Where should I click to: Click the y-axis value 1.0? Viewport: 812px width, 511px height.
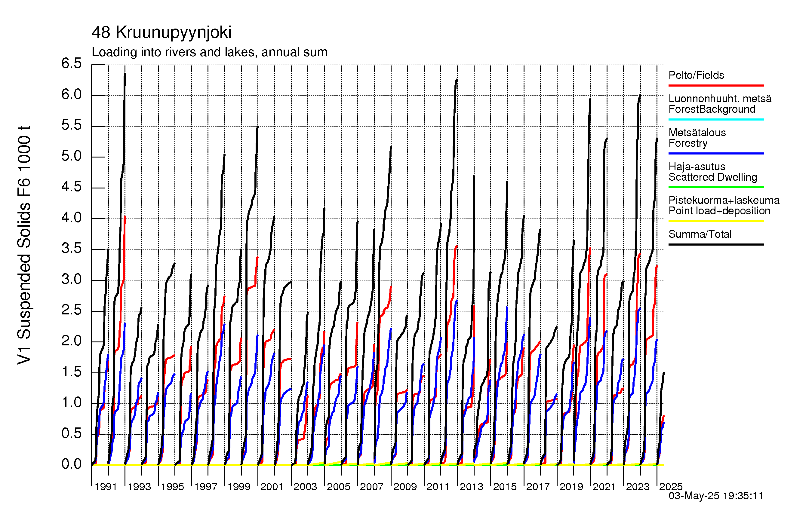coord(72,402)
